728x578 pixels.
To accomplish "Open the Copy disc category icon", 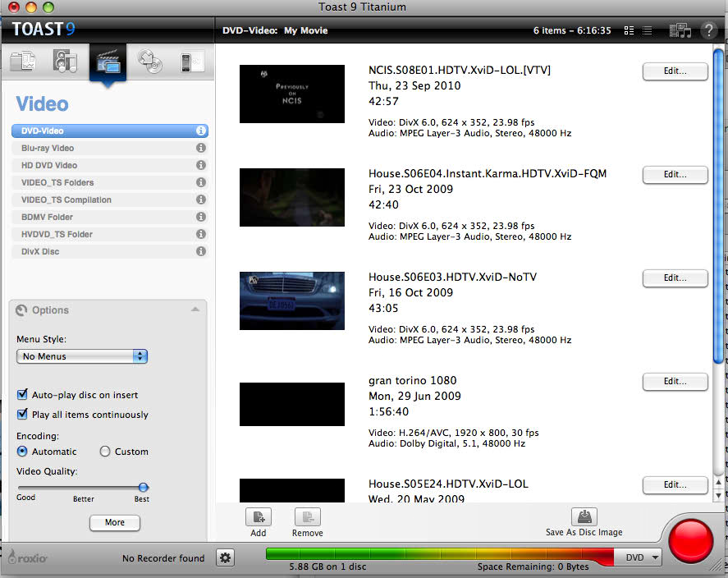I will [150, 62].
